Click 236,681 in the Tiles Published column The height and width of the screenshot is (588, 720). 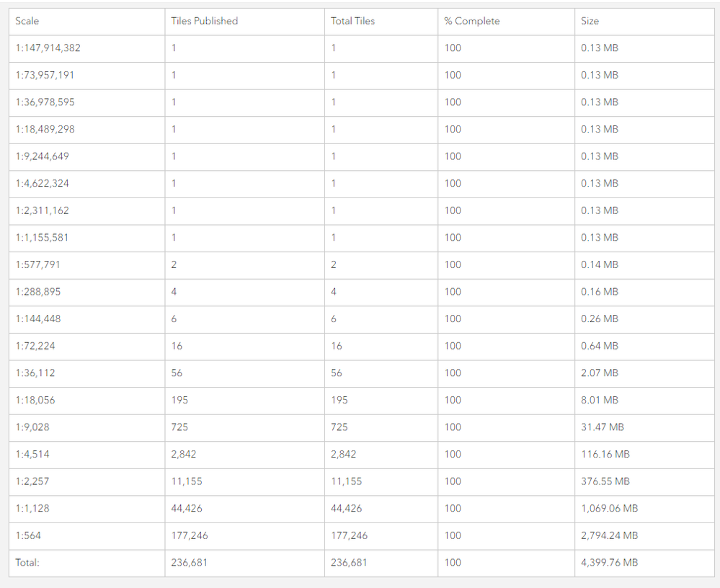(x=189, y=562)
